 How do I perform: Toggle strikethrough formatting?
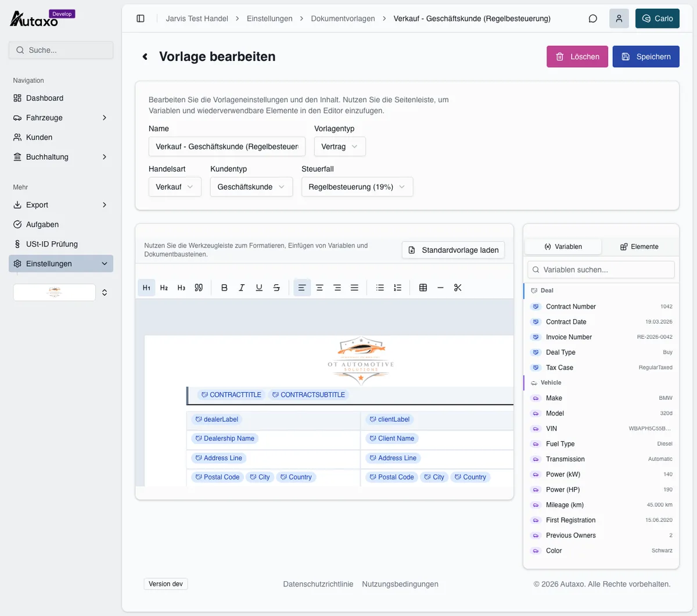(x=276, y=288)
